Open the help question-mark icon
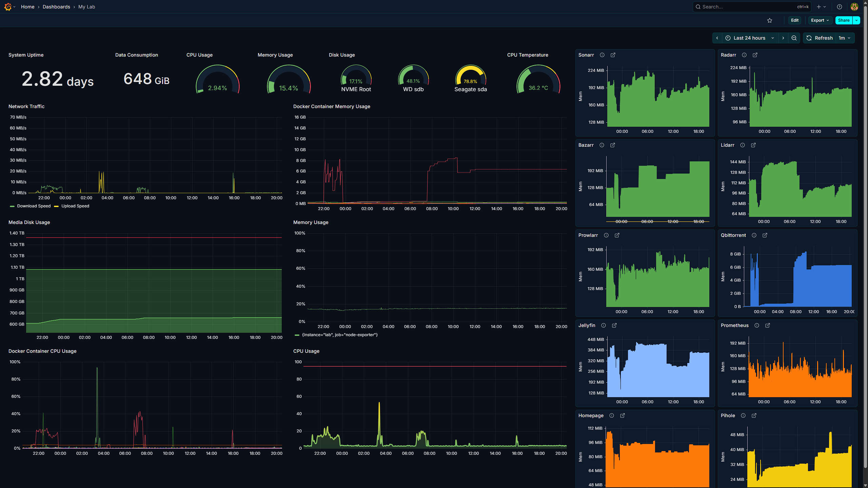This screenshot has height=488, width=868. (840, 7)
